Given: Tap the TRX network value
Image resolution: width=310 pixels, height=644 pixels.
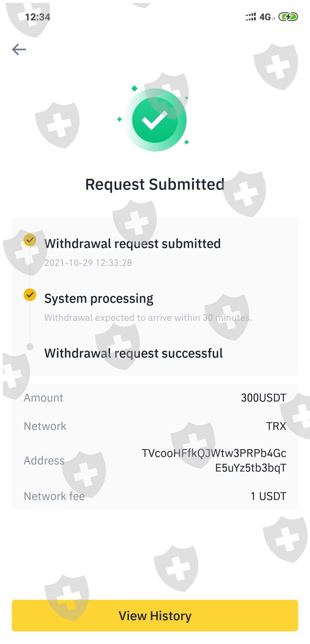Looking at the screenshot, I should point(276,426).
